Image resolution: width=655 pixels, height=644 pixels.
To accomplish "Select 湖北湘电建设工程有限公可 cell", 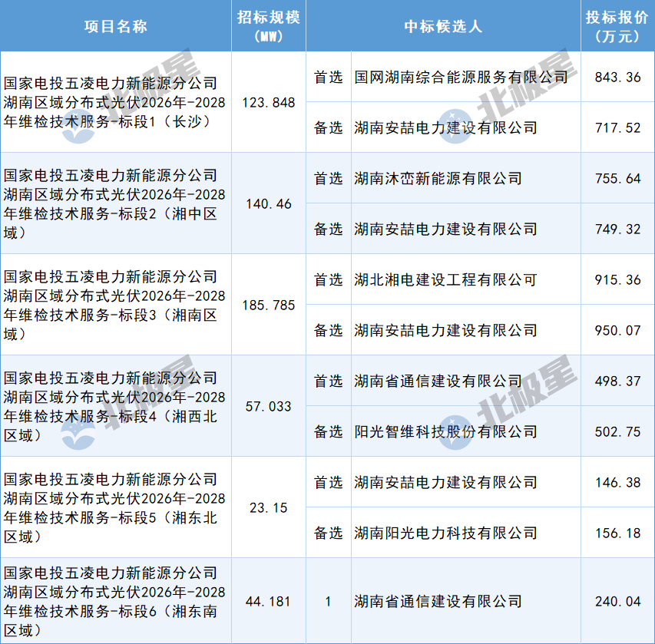I will pos(466,279).
